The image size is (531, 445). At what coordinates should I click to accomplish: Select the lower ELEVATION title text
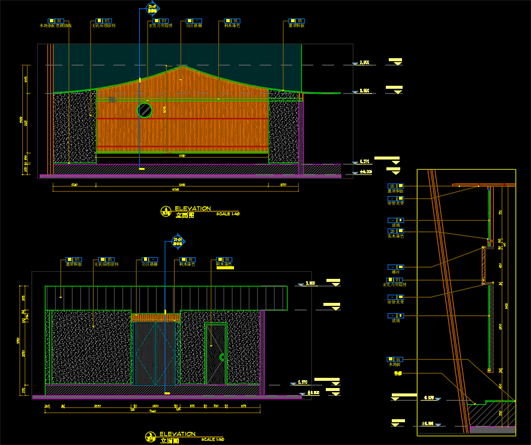tap(177, 434)
